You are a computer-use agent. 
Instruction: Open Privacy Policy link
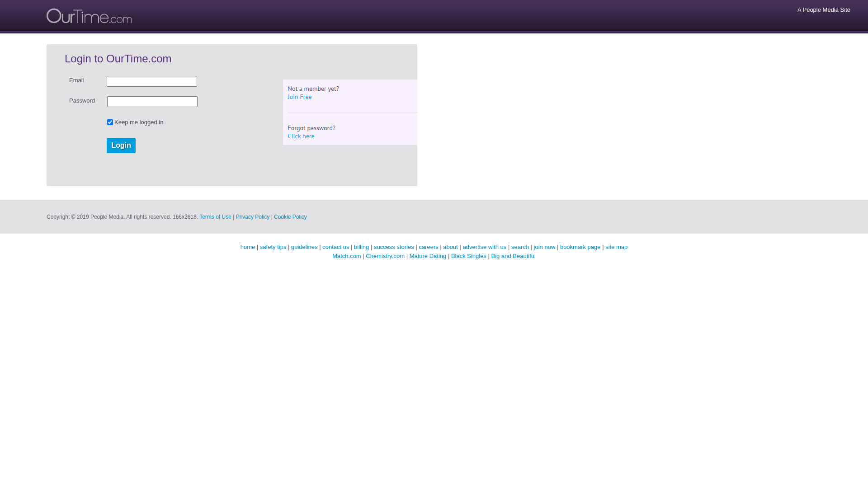click(x=253, y=217)
